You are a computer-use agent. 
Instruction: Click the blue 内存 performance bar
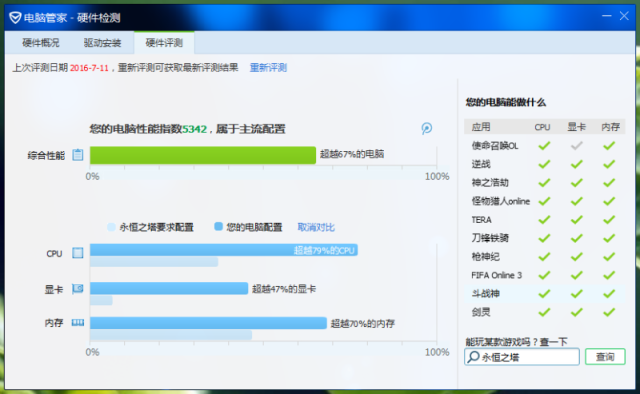208,323
